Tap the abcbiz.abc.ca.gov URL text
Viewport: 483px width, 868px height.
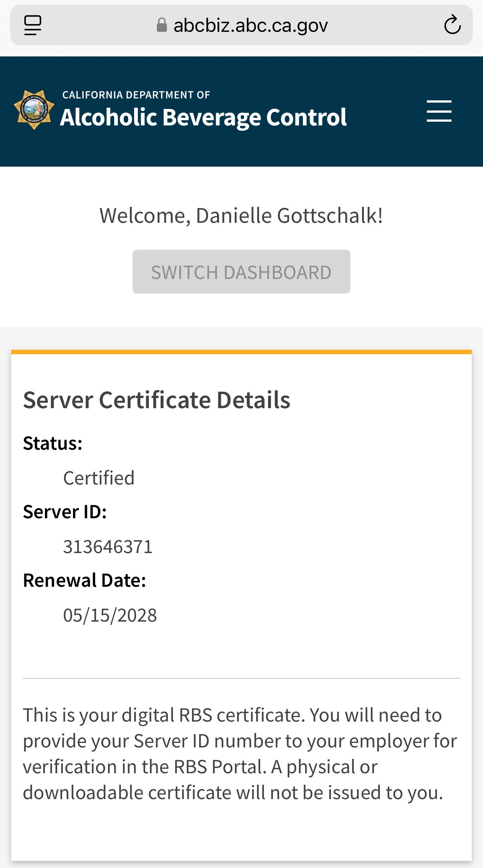[250, 25]
